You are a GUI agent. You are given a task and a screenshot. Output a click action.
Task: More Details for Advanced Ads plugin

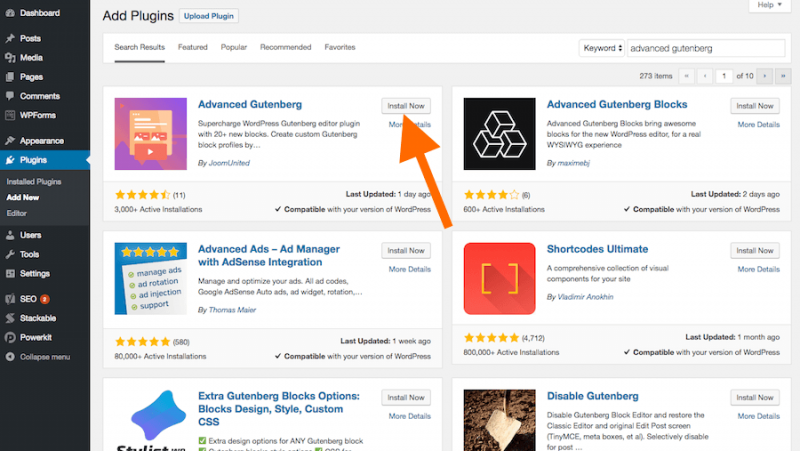click(410, 269)
